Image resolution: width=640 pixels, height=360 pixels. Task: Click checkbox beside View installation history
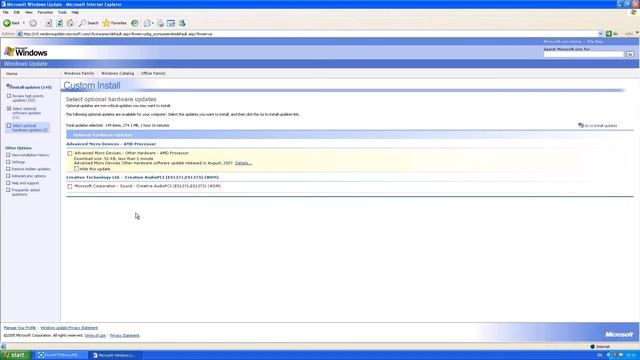coord(8,155)
